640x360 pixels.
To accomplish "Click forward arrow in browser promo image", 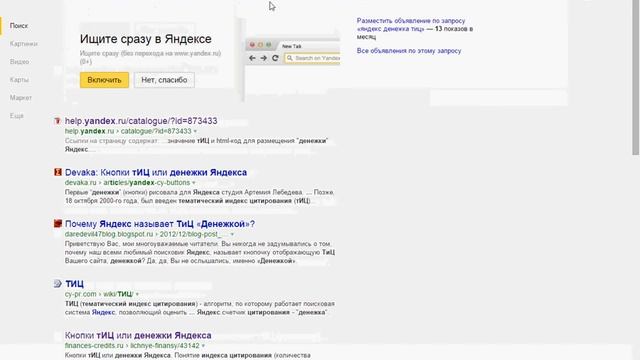I will click(264, 58).
